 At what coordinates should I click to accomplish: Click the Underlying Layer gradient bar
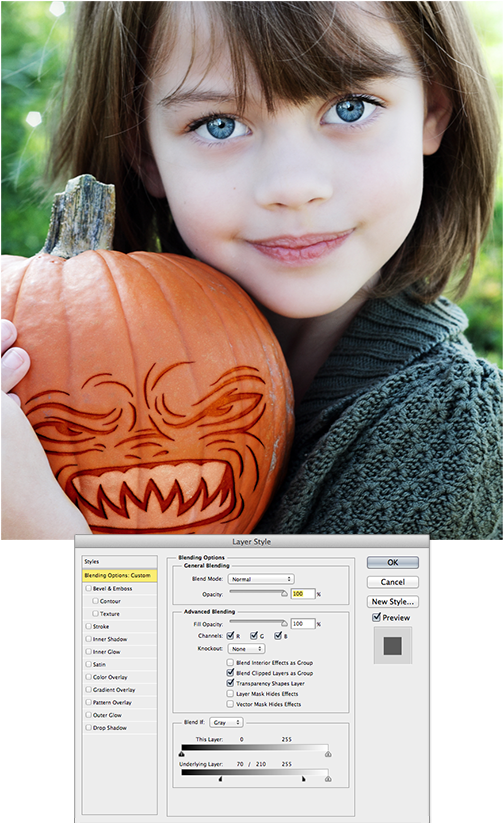(255, 773)
